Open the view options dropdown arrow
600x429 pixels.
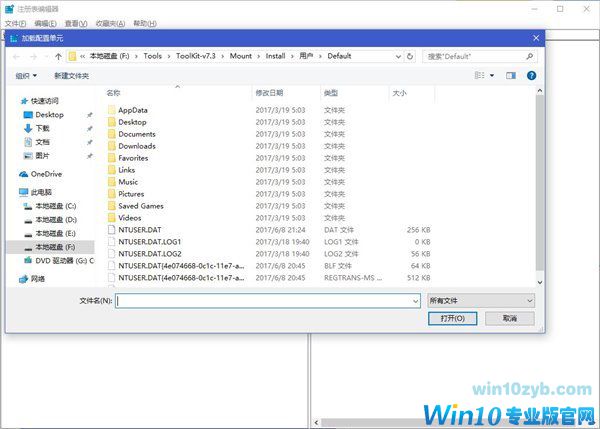pos(491,75)
